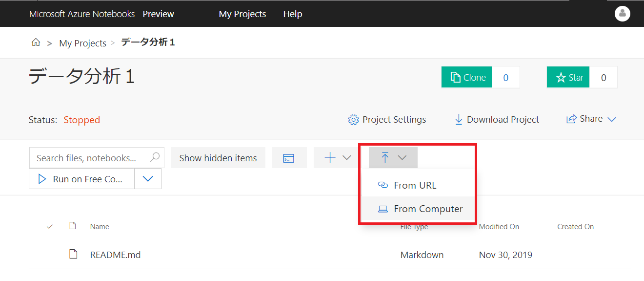Open the Run compute options arrow
The image size is (644, 281).
pyautogui.click(x=148, y=179)
